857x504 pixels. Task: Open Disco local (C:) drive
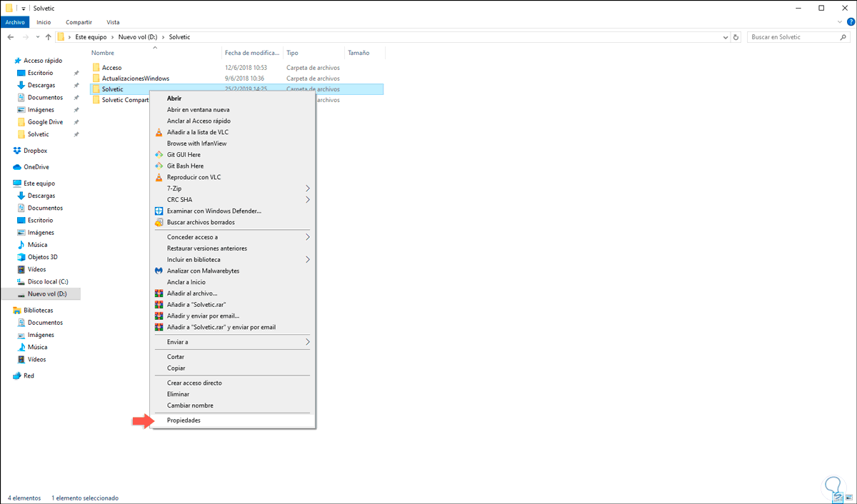[48, 282]
